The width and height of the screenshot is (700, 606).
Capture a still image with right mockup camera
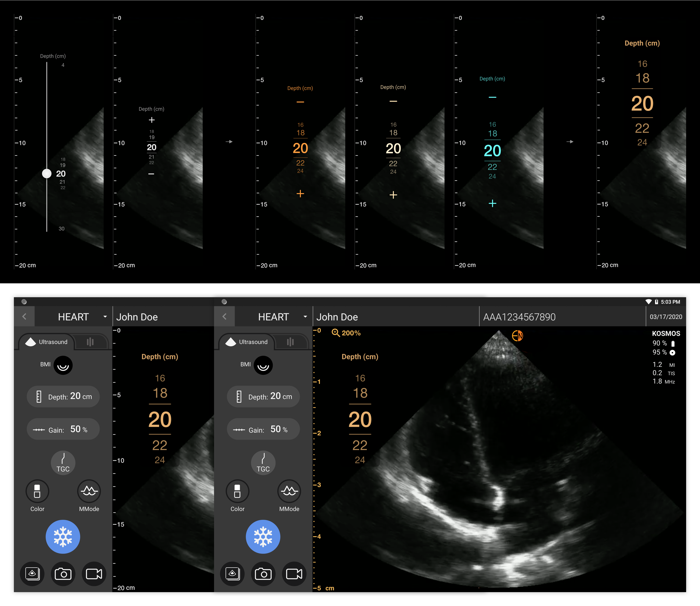(263, 574)
